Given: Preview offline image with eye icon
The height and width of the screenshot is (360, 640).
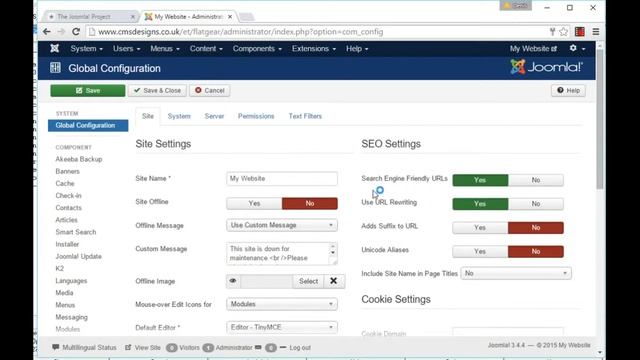Looking at the screenshot, I should click(x=233, y=281).
